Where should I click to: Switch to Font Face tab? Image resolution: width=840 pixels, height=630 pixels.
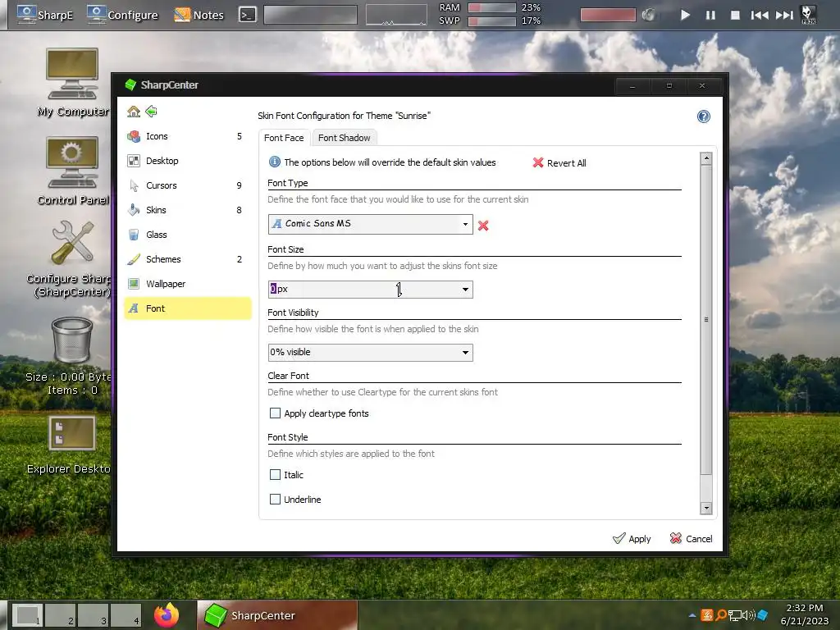(x=284, y=138)
